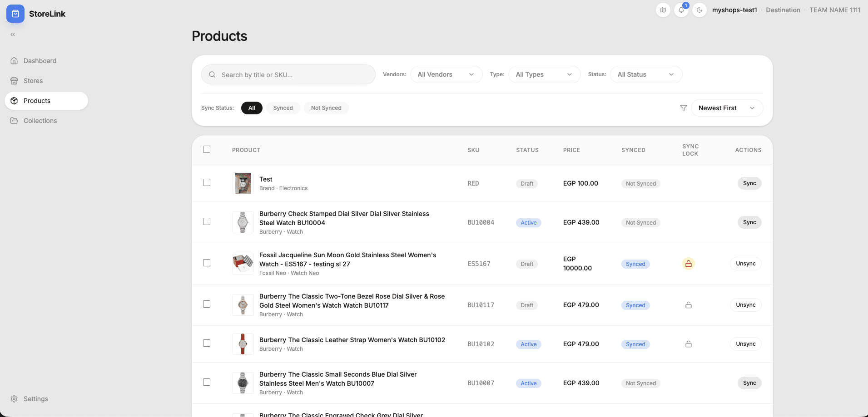Sync the Burberry BU10004 watch
Screen dimensions: 868x417
tap(749, 222)
